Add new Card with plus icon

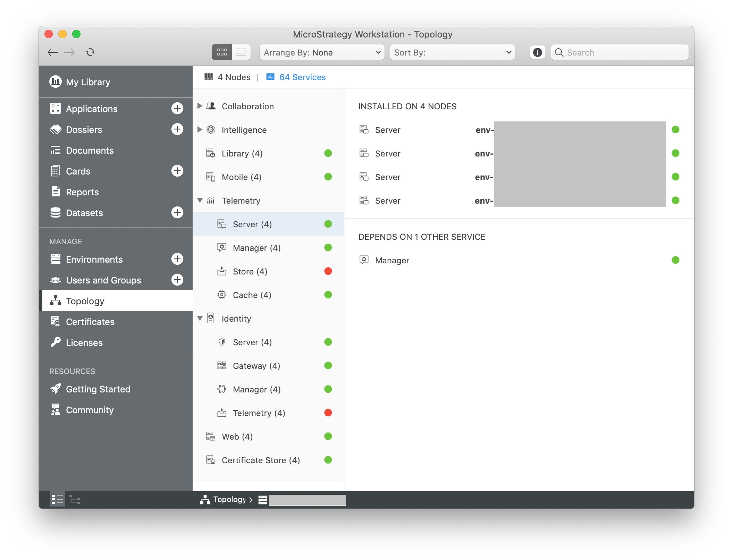(x=177, y=171)
